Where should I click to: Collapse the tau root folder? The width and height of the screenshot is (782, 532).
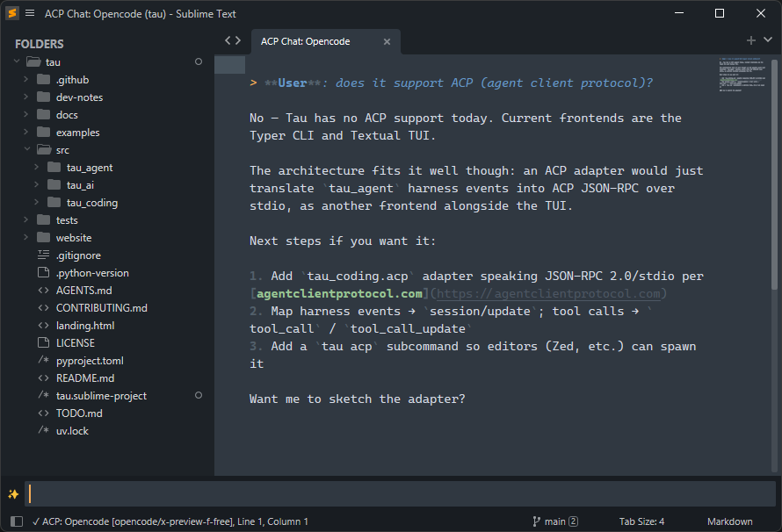click(17, 61)
